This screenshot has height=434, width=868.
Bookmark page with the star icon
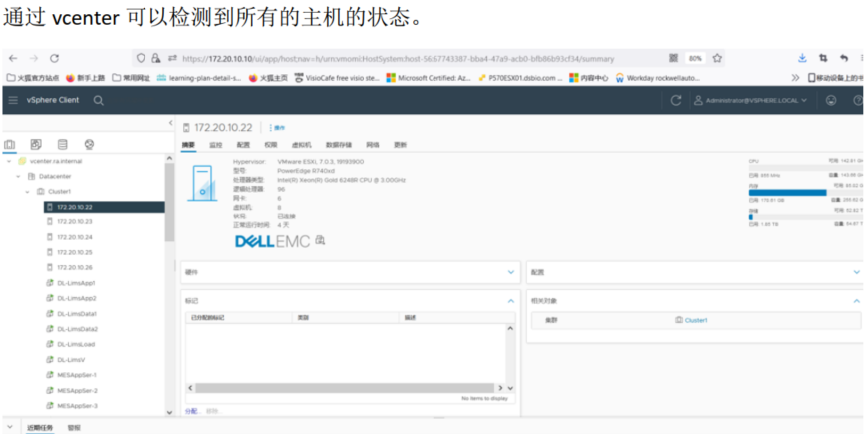pos(717,58)
